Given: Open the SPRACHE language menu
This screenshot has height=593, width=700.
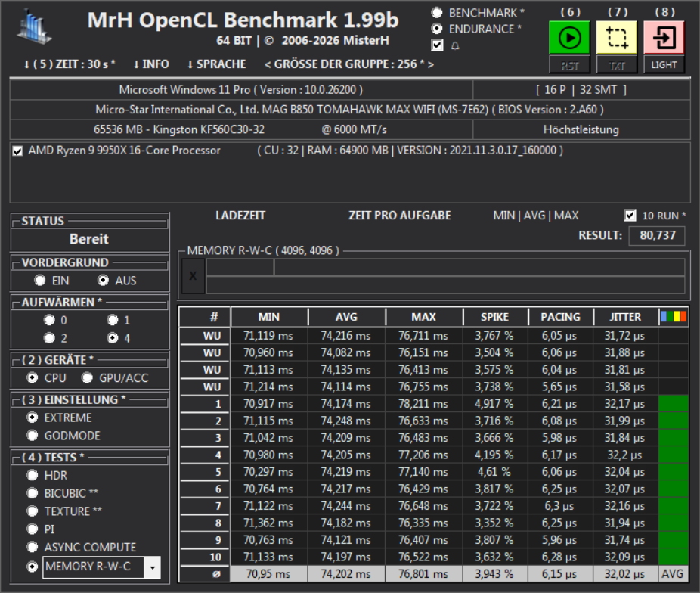Looking at the screenshot, I should tap(216, 64).
